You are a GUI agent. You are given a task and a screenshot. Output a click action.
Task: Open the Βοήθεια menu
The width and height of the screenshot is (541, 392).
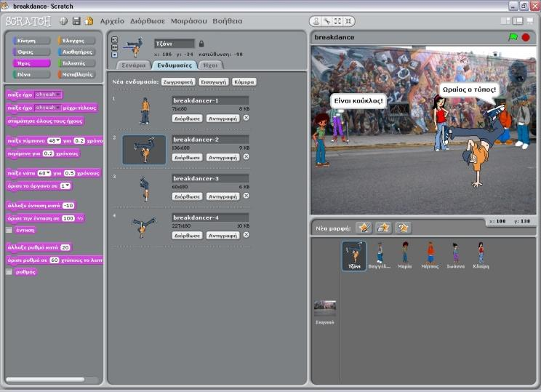click(x=228, y=21)
